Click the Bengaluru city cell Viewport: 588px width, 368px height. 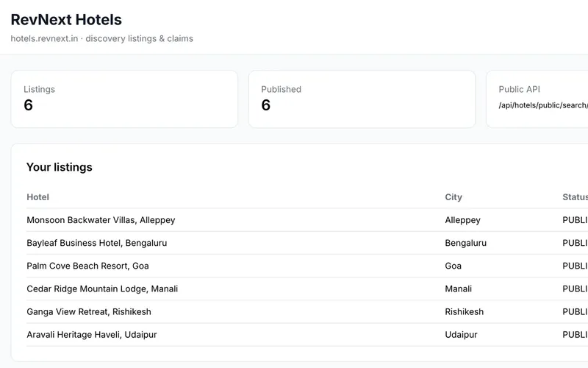click(x=465, y=243)
